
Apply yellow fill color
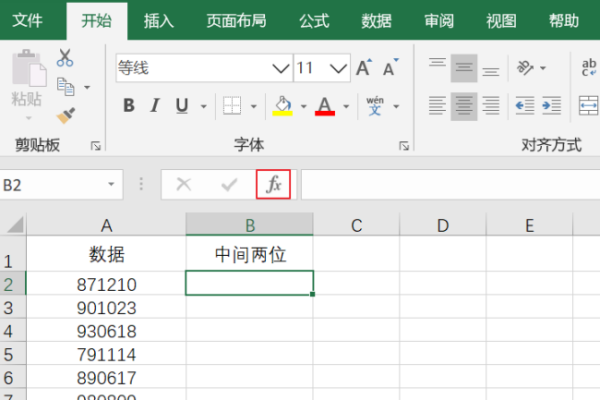pyautogui.click(x=282, y=106)
